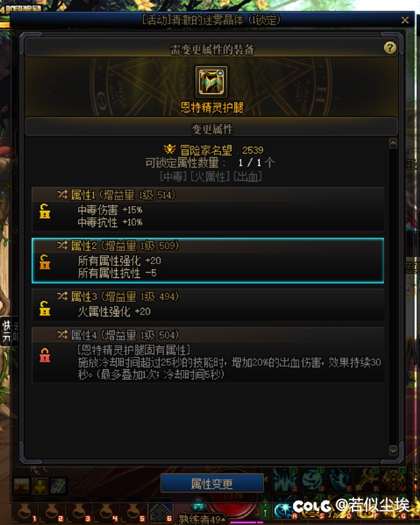Click the shuffle icon beside 属性4

[62, 335]
